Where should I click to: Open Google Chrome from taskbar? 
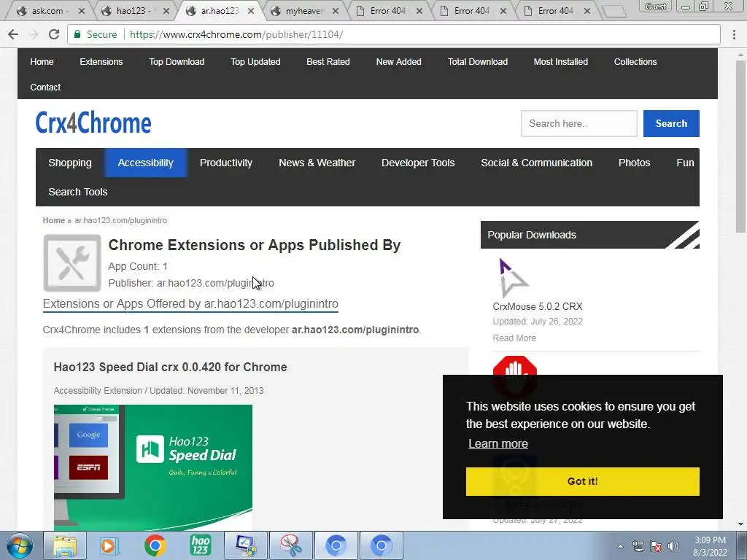(x=155, y=545)
